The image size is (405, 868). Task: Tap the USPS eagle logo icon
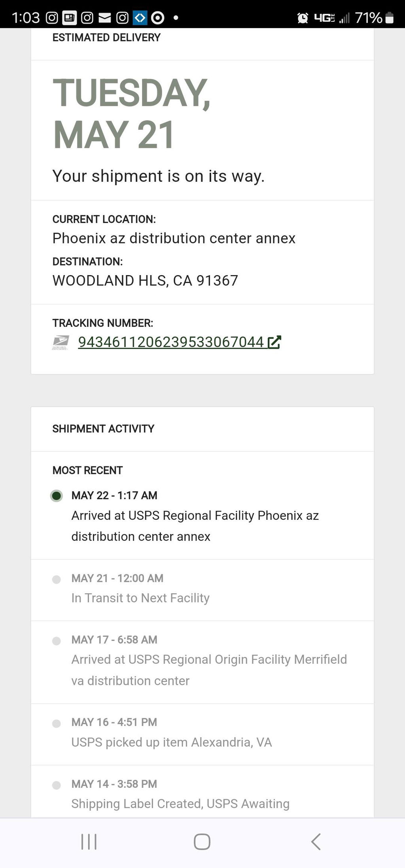point(61,342)
